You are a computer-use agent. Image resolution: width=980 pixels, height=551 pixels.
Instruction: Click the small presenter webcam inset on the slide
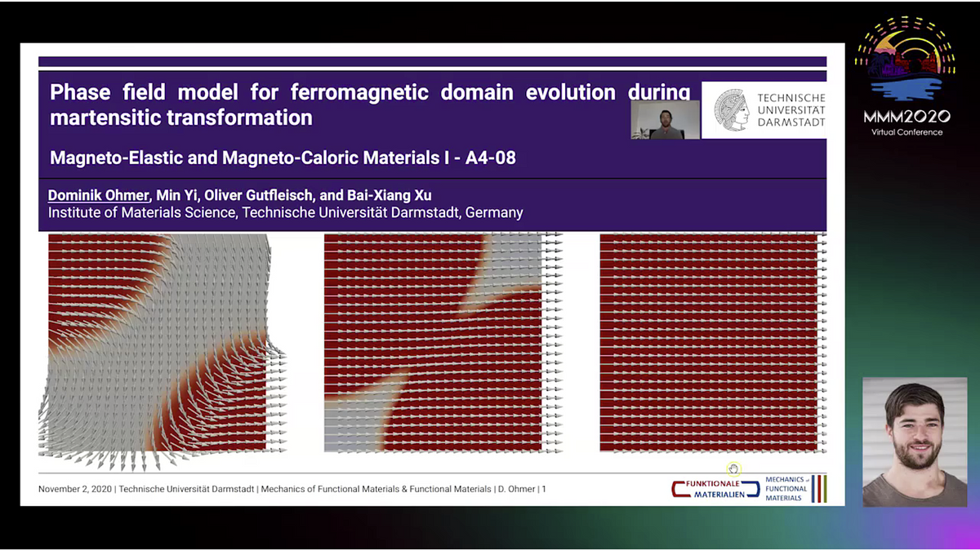click(665, 119)
